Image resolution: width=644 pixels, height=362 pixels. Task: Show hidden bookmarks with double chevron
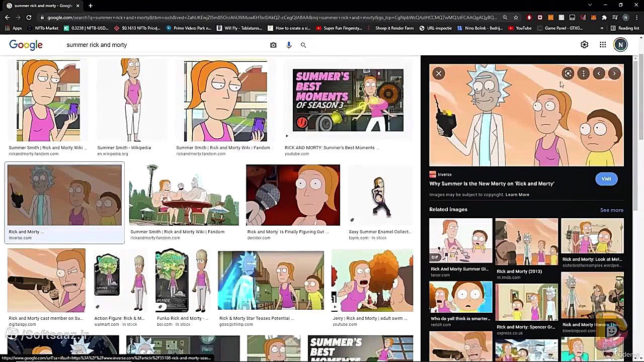tap(602, 28)
